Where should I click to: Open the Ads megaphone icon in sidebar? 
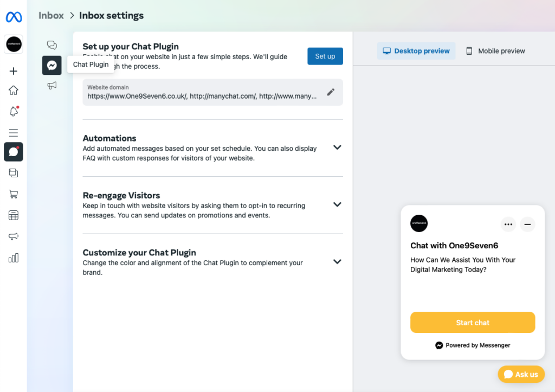[x=14, y=236]
